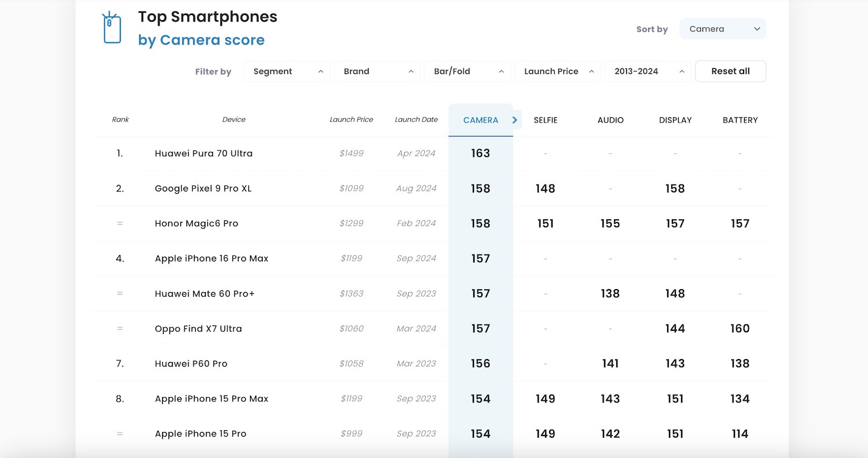
Task: Switch to the DISPLAY column
Action: click(x=675, y=120)
